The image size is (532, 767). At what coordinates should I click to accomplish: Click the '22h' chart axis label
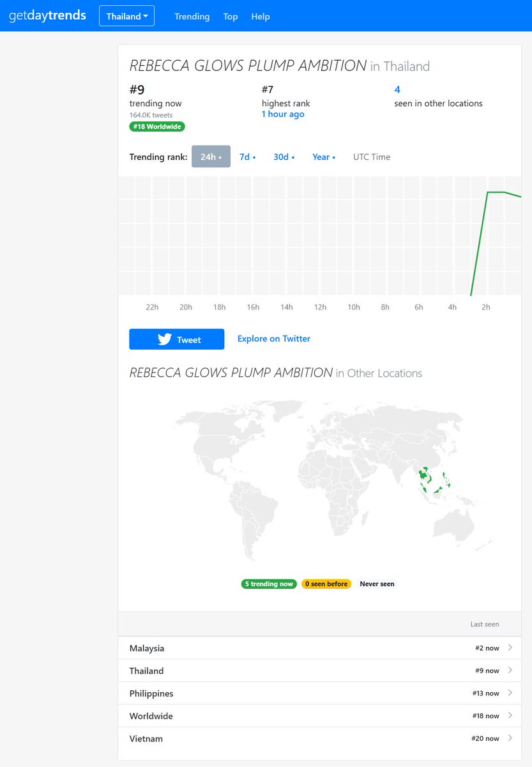pyautogui.click(x=152, y=307)
